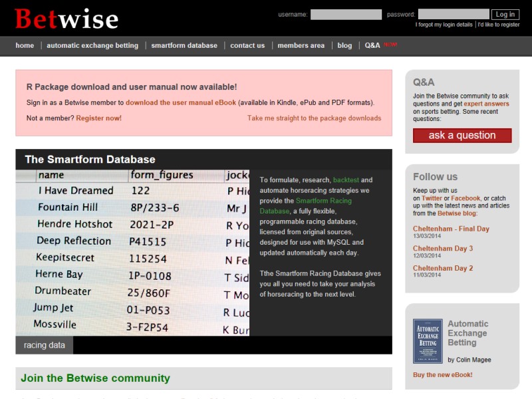Open 'Cheltenham Day 2' blog post

tap(443, 268)
